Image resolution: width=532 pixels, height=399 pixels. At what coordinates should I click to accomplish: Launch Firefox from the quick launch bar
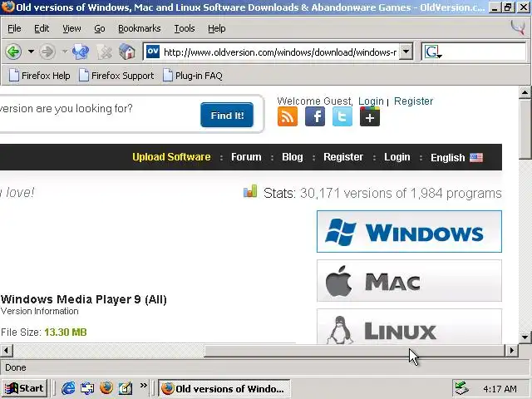click(x=106, y=388)
